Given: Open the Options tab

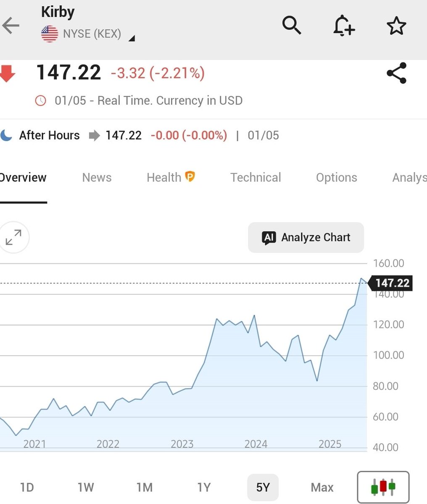Looking at the screenshot, I should coord(337,178).
